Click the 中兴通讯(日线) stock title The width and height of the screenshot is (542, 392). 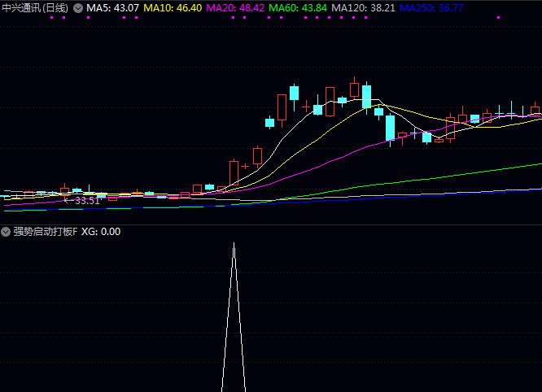point(35,8)
